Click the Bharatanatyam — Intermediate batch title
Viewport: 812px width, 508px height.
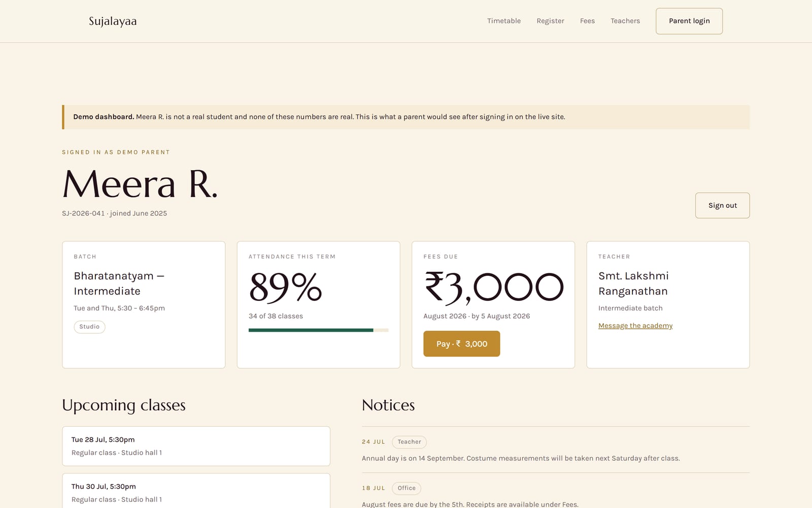point(119,283)
